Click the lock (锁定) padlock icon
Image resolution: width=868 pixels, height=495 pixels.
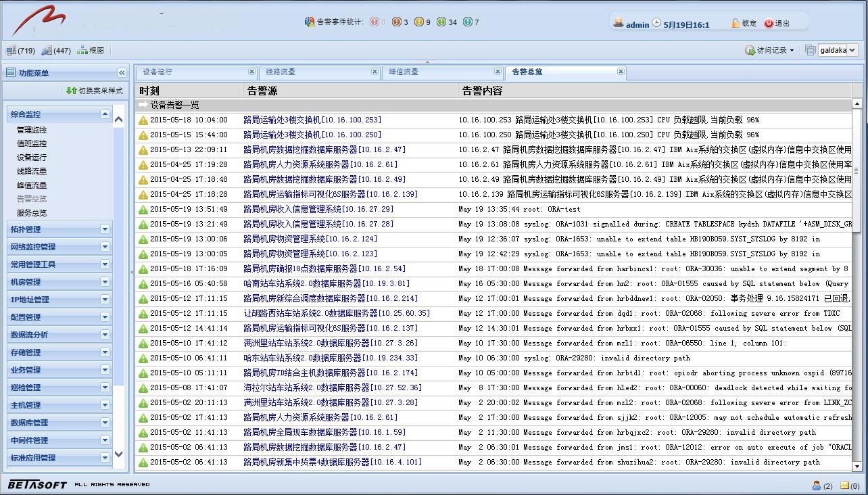(736, 24)
